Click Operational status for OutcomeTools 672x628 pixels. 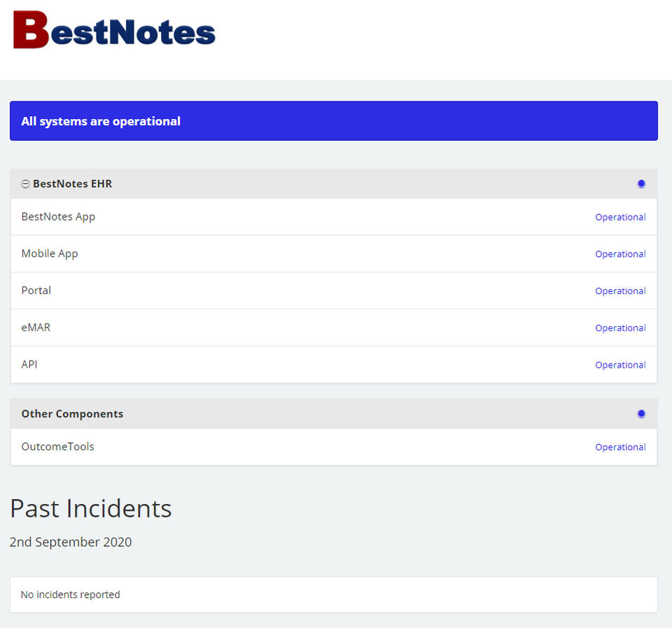(x=620, y=447)
